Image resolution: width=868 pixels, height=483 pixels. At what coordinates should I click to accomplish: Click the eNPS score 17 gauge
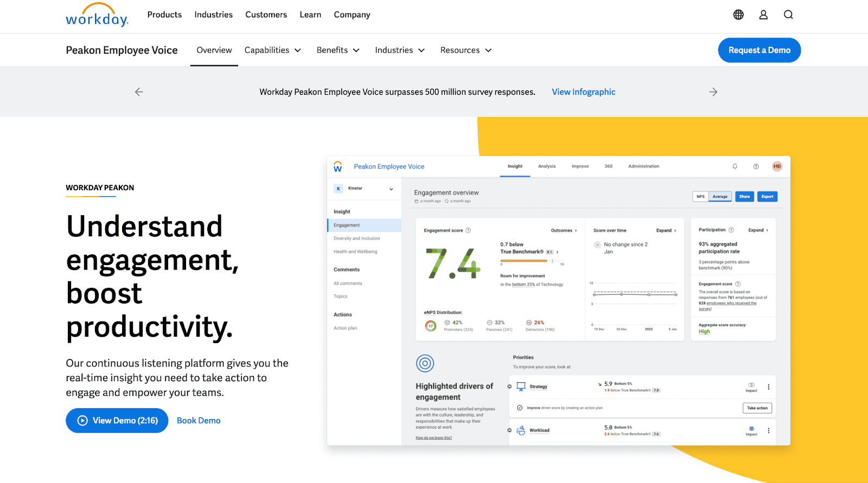pyautogui.click(x=431, y=326)
